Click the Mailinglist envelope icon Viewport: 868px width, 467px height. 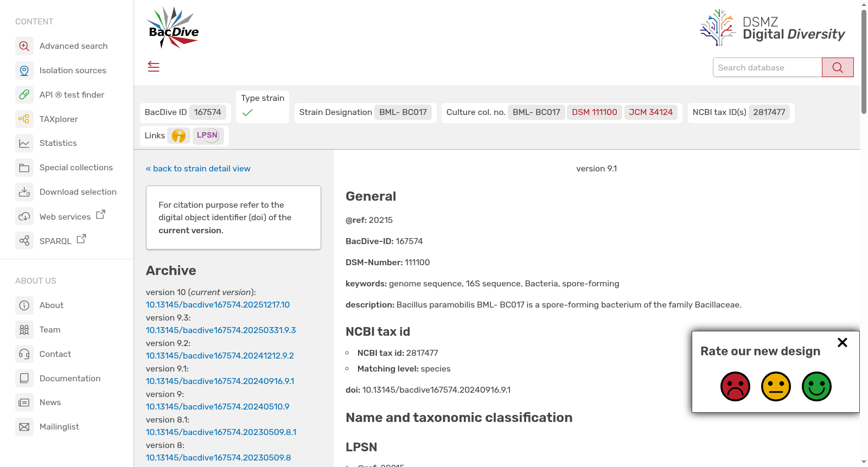(x=24, y=427)
